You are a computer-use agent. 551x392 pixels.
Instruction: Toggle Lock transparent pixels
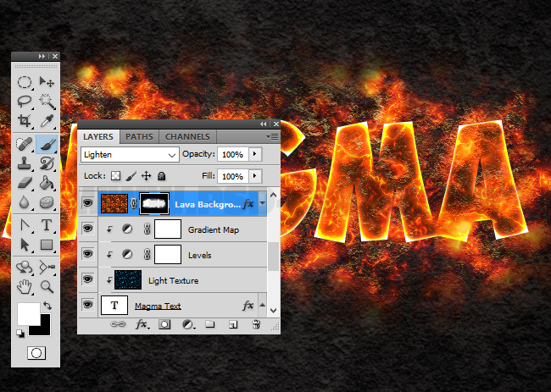coord(115,176)
